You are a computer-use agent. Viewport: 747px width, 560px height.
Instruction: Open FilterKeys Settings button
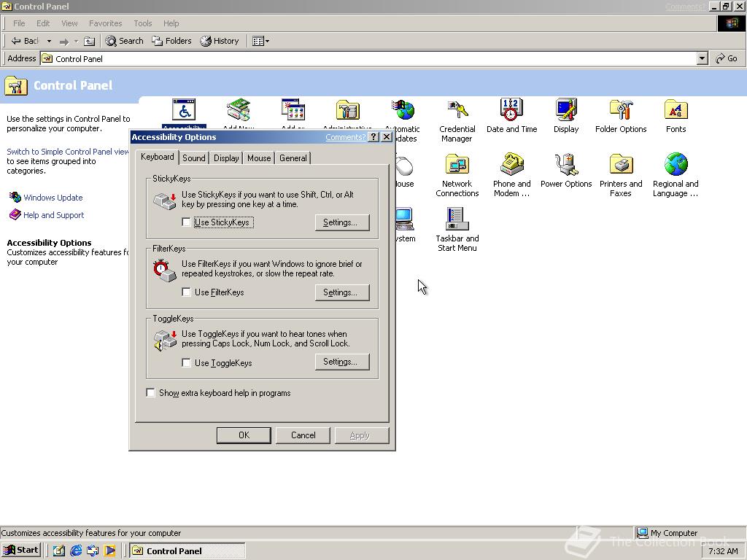click(342, 292)
